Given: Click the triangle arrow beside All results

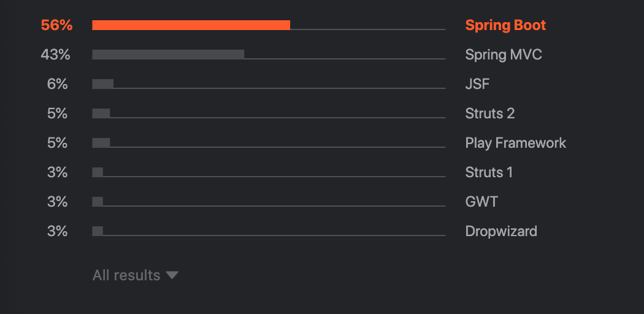Looking at the screenshot, I should coord(172,275).
